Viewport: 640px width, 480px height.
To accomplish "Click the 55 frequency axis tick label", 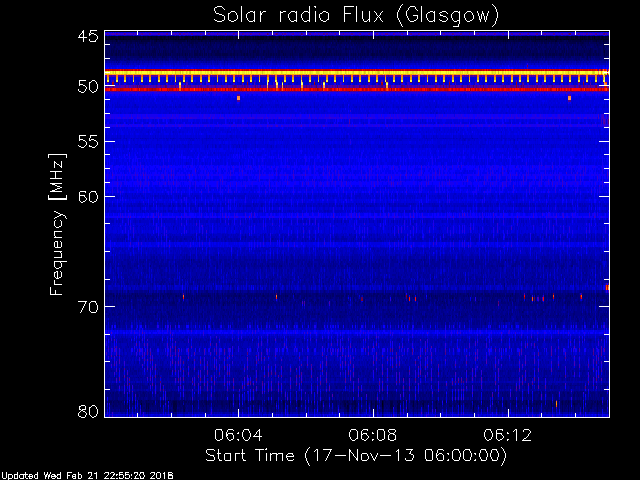I will point(87,142).
